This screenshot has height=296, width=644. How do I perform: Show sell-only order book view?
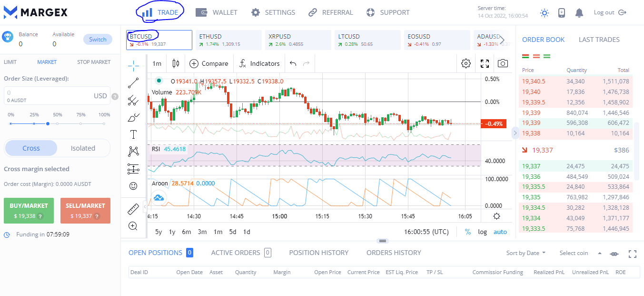point(536,56)
